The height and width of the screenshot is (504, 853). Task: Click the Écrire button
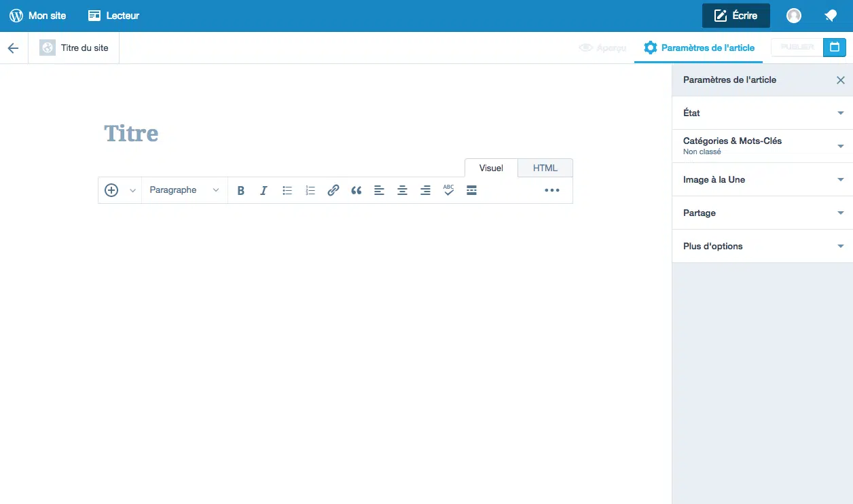click(x=736, y=16)
